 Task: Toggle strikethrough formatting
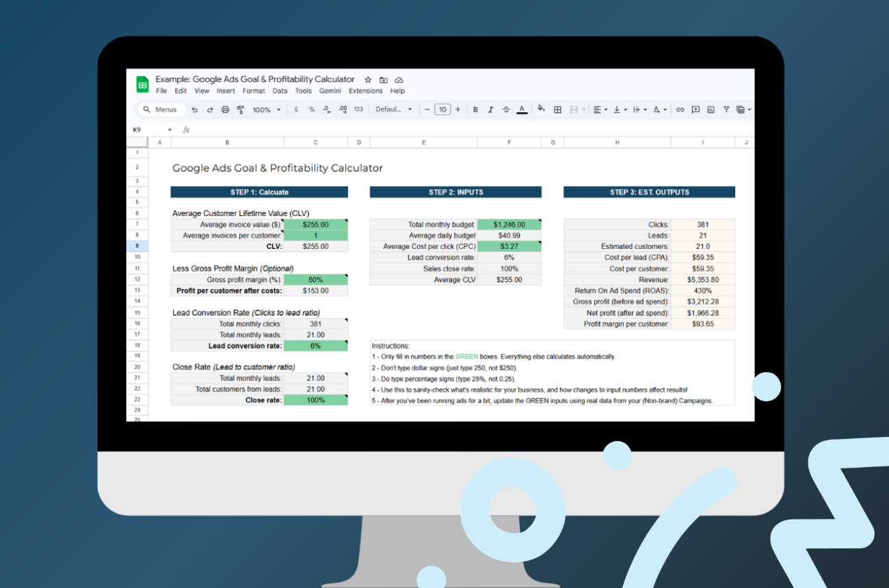coord(506,109)
